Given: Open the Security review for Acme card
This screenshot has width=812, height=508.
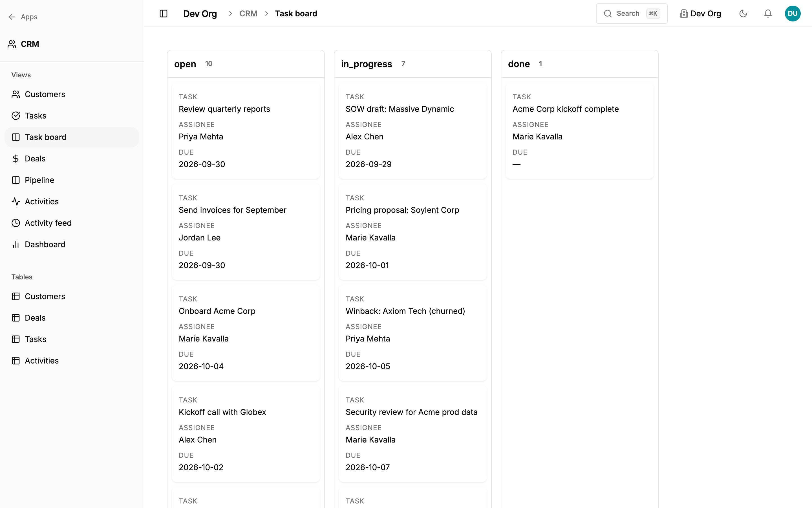Looking at the screenshot, I should [x=413, y=434].
